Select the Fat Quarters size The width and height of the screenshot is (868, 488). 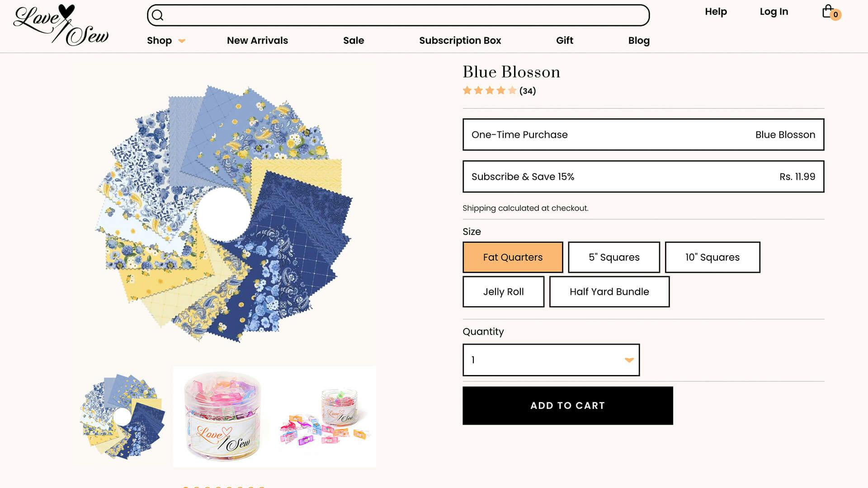[513, 257]
